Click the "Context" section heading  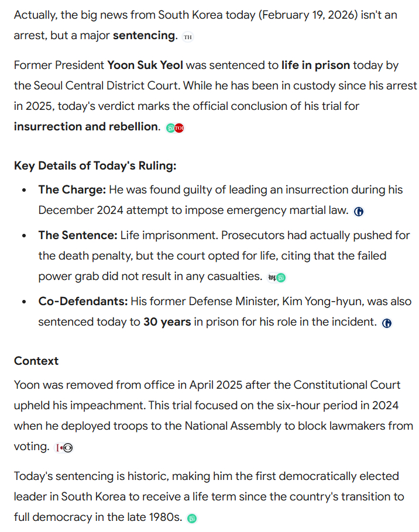36,361
